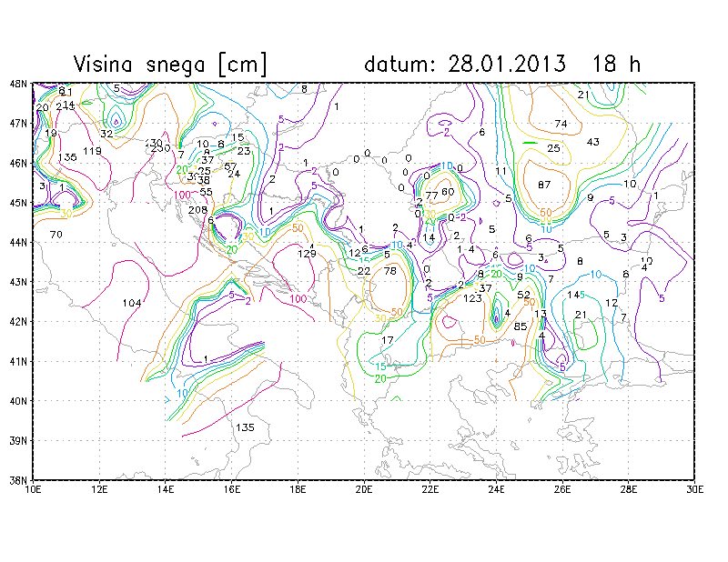Click the 20E longitude axis label
728x562 pixels.
(364, 489)
